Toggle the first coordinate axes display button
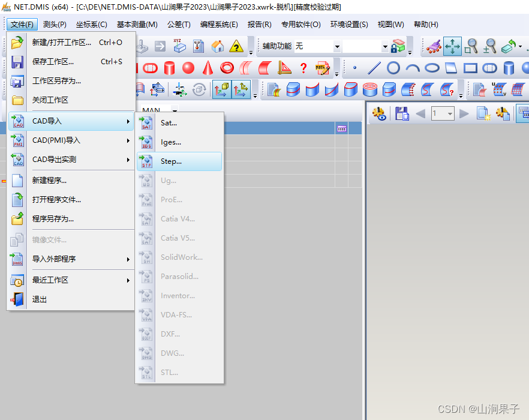Viewport: 529px width, 420px height. [x=222, y=89]
